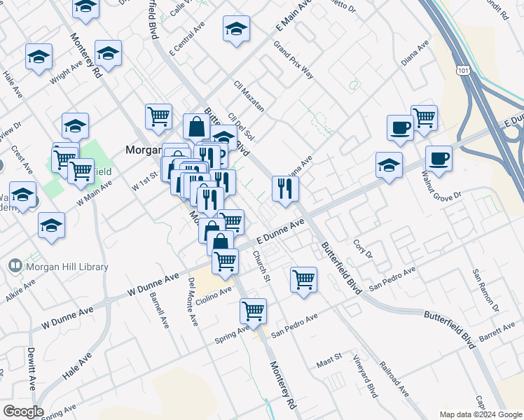The image size is (524, 420).
Task: Click the school marker on E Dunne Ave
Action: [x=389, y=167]
